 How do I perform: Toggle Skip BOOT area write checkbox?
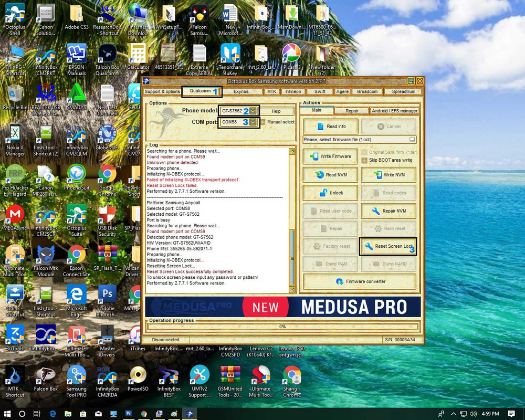[x=364, y=161]
